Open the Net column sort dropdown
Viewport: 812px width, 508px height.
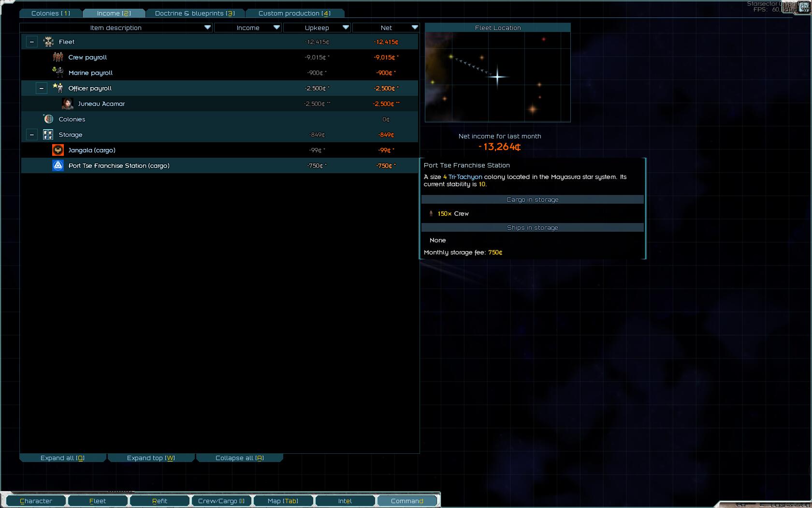point(415,28)
